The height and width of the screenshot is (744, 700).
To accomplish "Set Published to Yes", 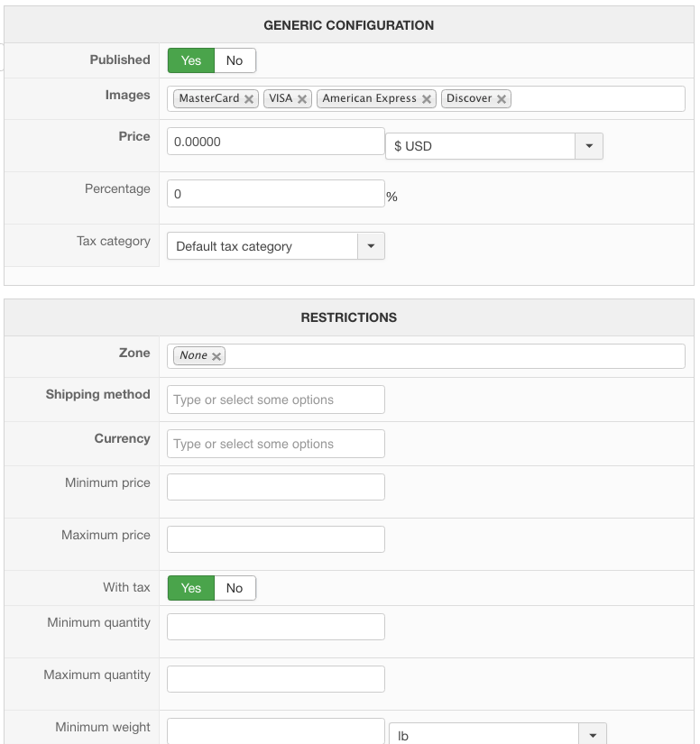I will pyautogui.click(x=191, y=60).
